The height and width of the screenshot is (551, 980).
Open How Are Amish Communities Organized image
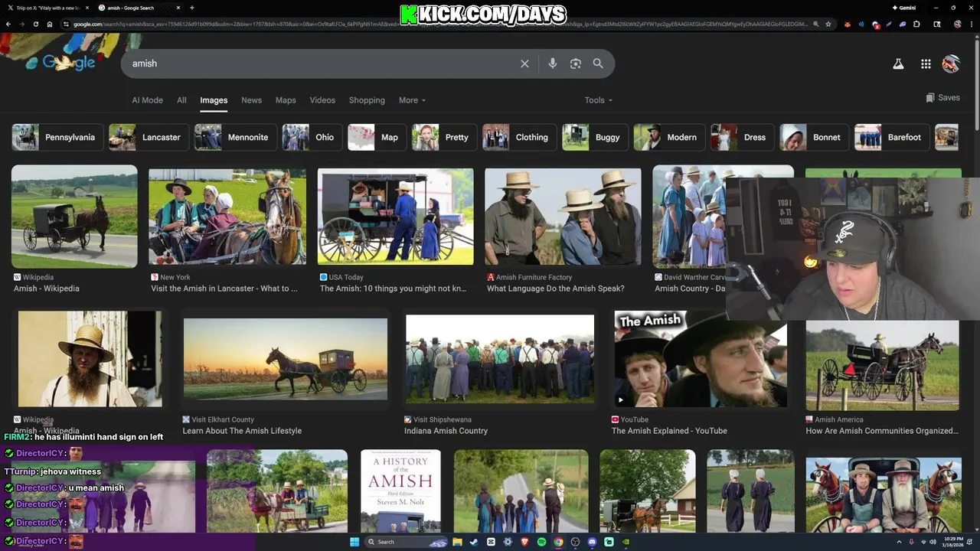[x=882, y=366]
